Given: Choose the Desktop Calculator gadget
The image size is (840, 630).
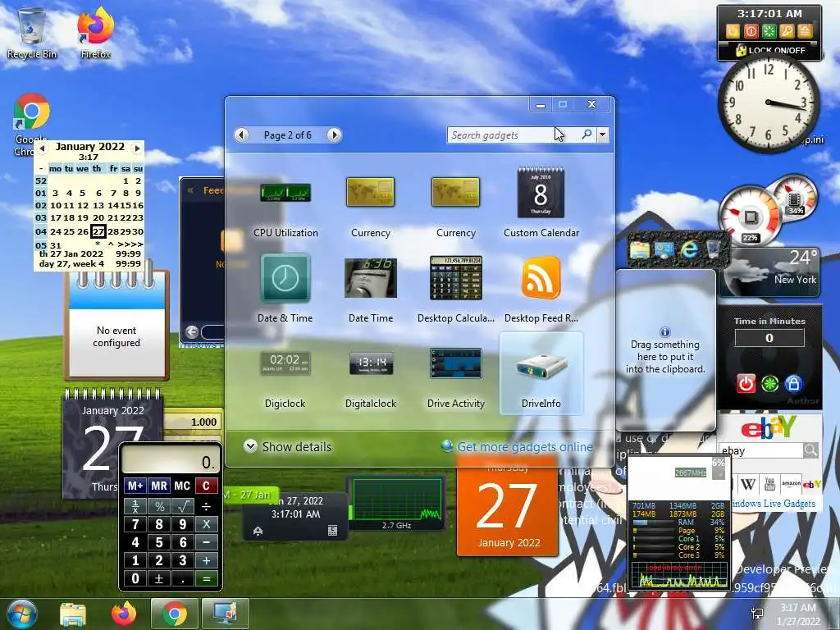Looking at the screenshot, I should coord(456,289).
